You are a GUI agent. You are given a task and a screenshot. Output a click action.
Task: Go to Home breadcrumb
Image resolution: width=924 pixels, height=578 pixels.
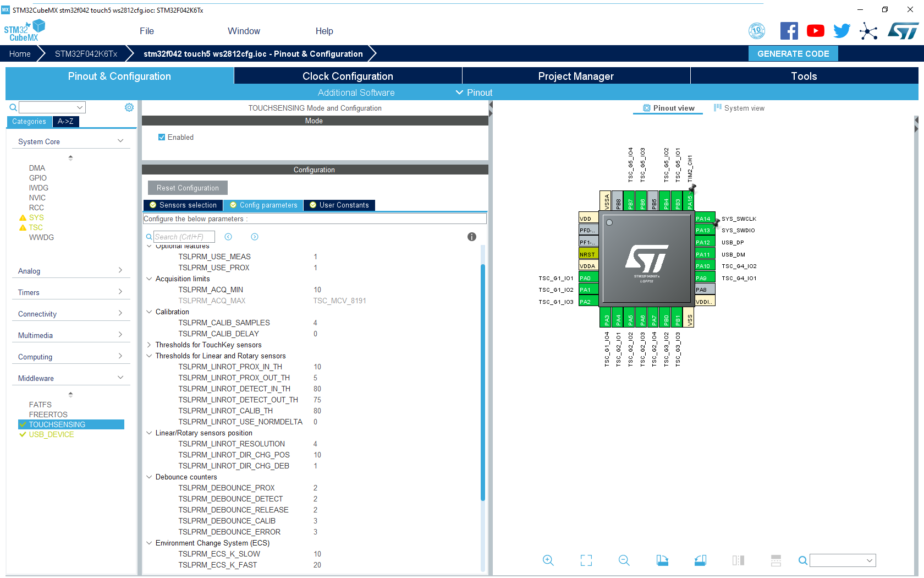tap(20, 53)
